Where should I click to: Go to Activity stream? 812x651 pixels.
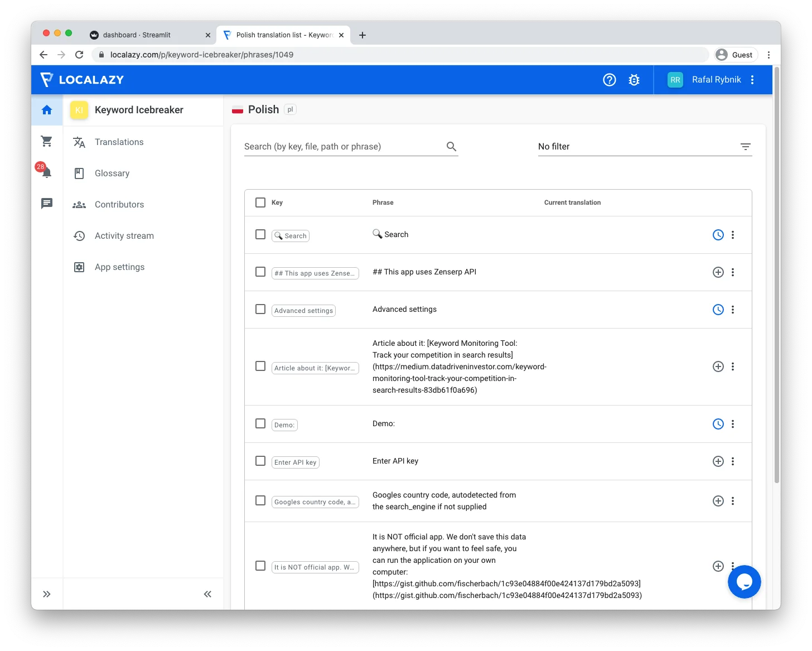(x=124, y=236)
